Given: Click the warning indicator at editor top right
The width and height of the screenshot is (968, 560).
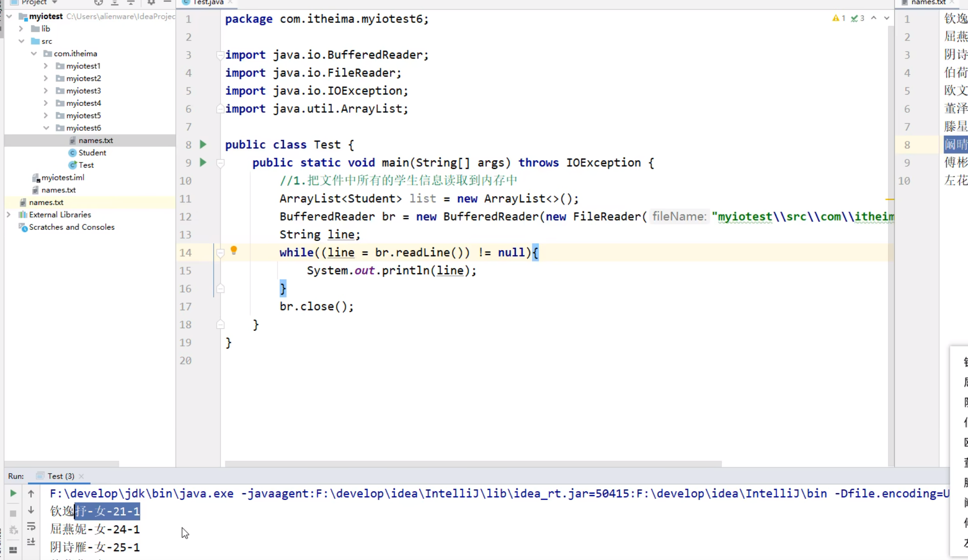Looking at the screenshot, I should [839, 19].
